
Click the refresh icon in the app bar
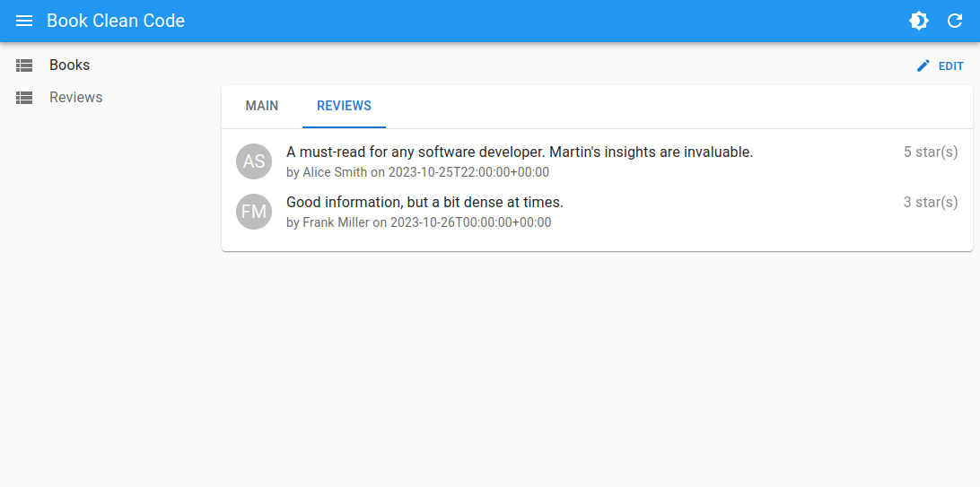click(x=955, y=21)
